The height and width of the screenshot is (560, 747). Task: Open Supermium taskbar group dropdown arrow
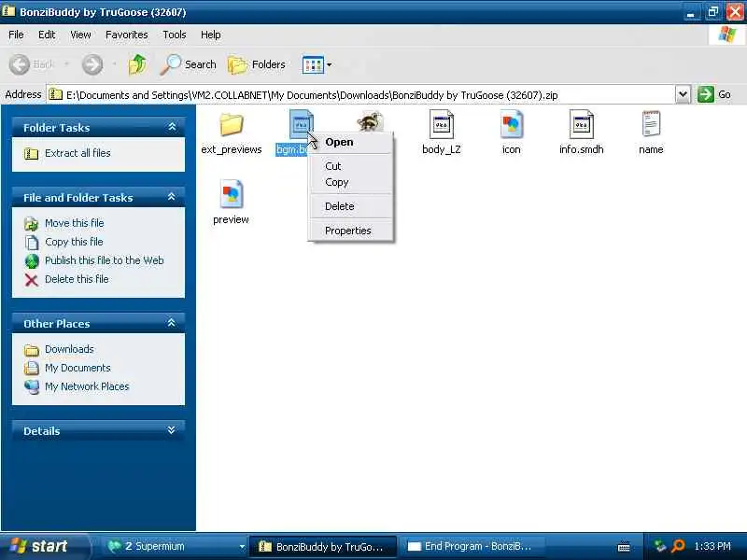tap(242, 547)
